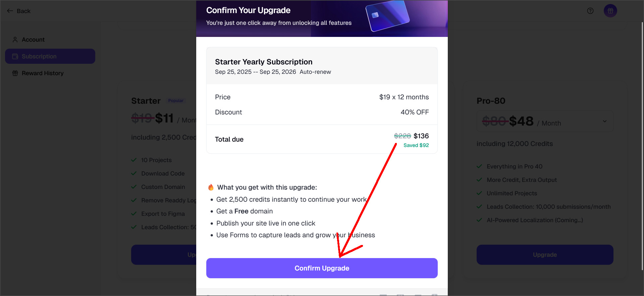
Task: Click the Pro-80 Upgrade button
Action: coord(545,255)
